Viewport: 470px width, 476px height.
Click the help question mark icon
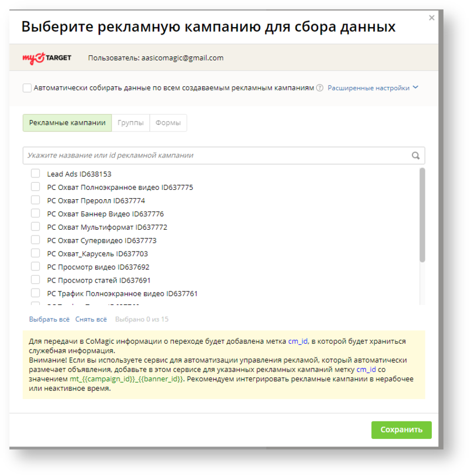pos(320,88)
